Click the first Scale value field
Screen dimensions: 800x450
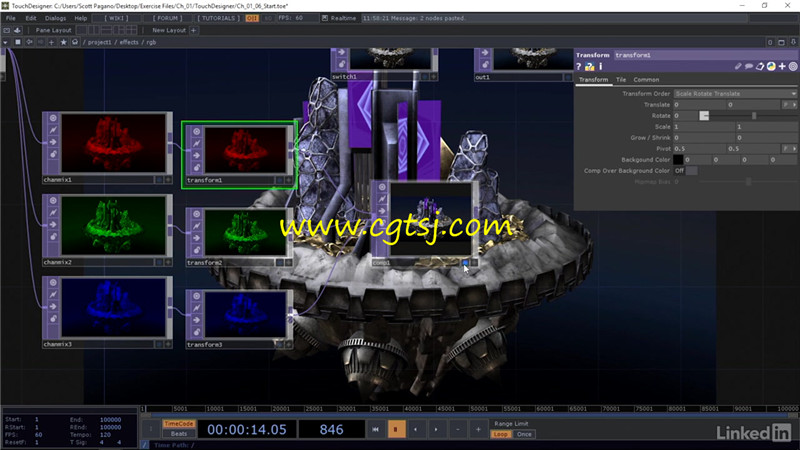coord(704,127)
